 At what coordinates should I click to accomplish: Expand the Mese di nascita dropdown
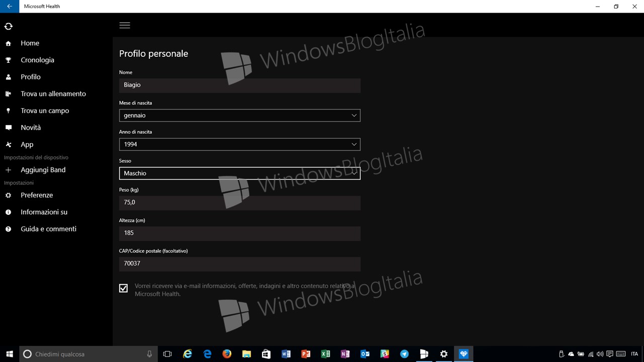pos(239,115)
